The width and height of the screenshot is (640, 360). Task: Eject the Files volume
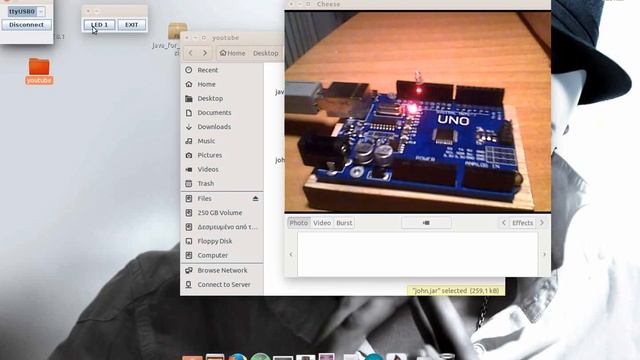255,199
